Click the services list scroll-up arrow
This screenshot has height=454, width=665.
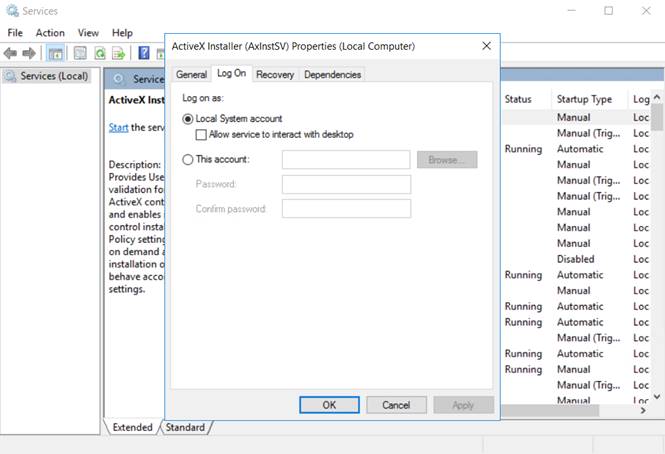click(657, 97)
